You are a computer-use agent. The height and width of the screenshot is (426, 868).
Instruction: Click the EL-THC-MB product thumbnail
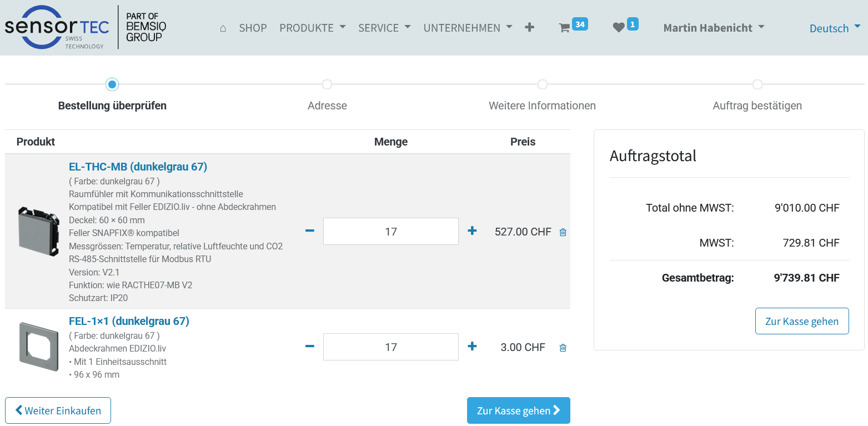pyautogui.click(x=38, y=231)
